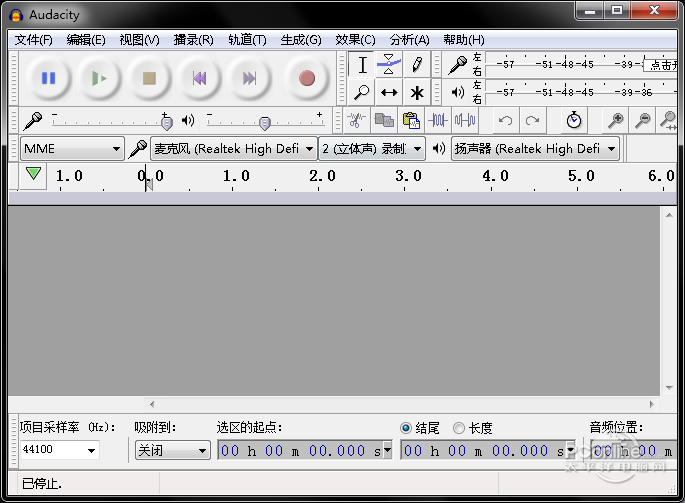This screenshot has height=503, width=685.
Task: Select the Envelope tool
Action: click(389, 65)
